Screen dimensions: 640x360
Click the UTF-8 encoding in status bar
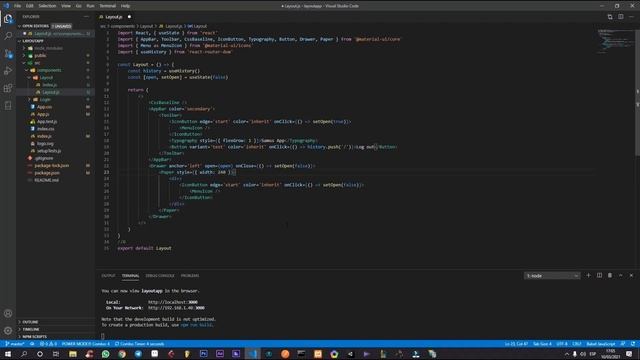click(x=562, y=344)
